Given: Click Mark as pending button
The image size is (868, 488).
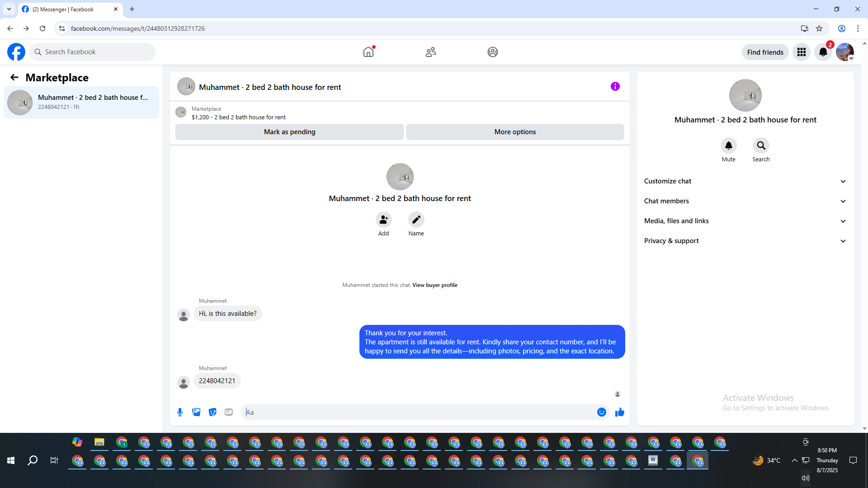Looking at the screenshot, I should (x=290, y=132).
